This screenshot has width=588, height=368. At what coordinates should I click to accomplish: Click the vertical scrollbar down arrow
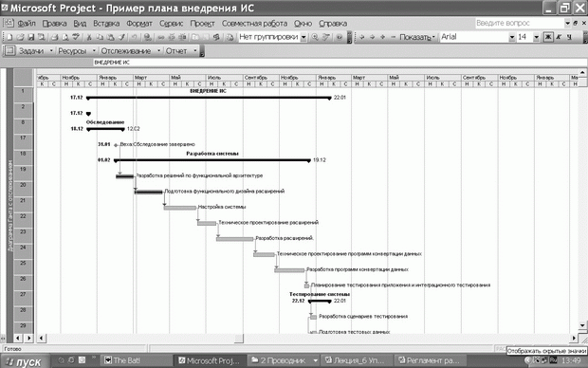pos(582,325)
